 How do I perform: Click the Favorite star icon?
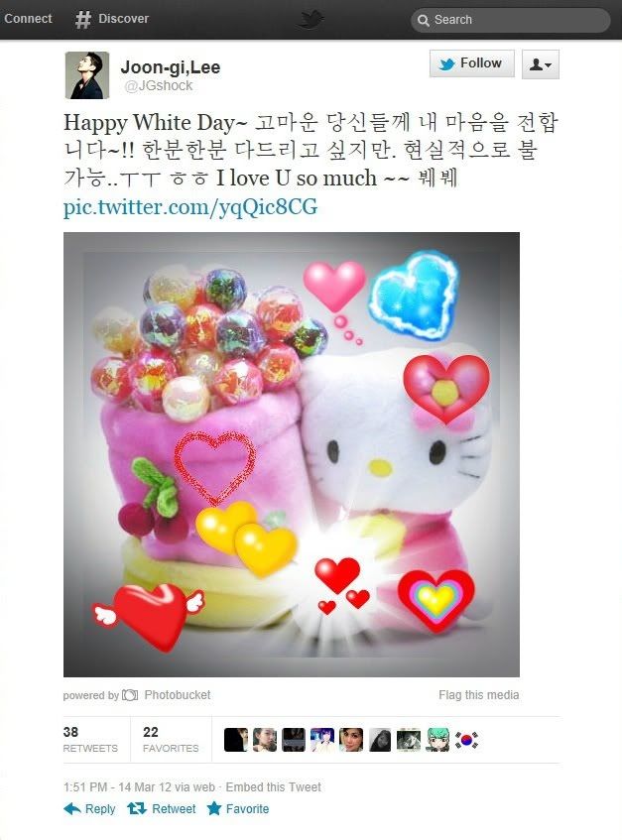coord(214,808)
